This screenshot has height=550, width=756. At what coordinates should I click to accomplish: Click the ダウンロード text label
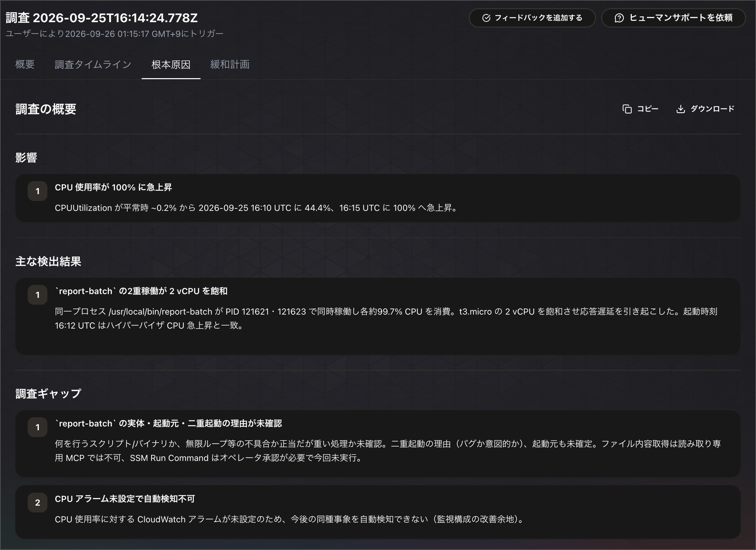coord(712,109)
